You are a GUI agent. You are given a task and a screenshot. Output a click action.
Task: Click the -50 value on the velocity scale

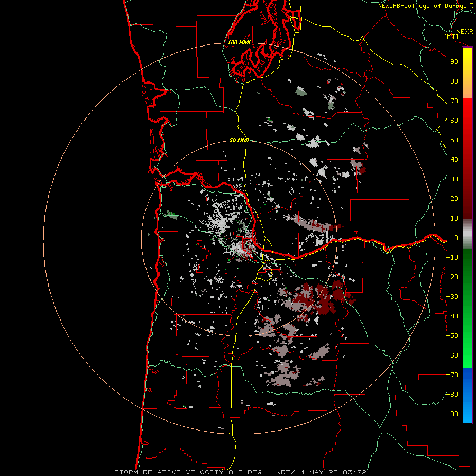(452, 336)
